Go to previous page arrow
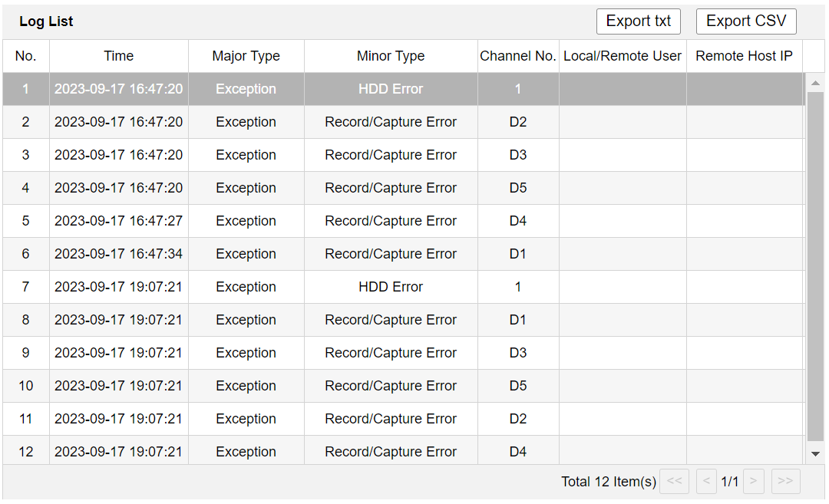Screen dimensions: 829x504 (x=706, y=481)
